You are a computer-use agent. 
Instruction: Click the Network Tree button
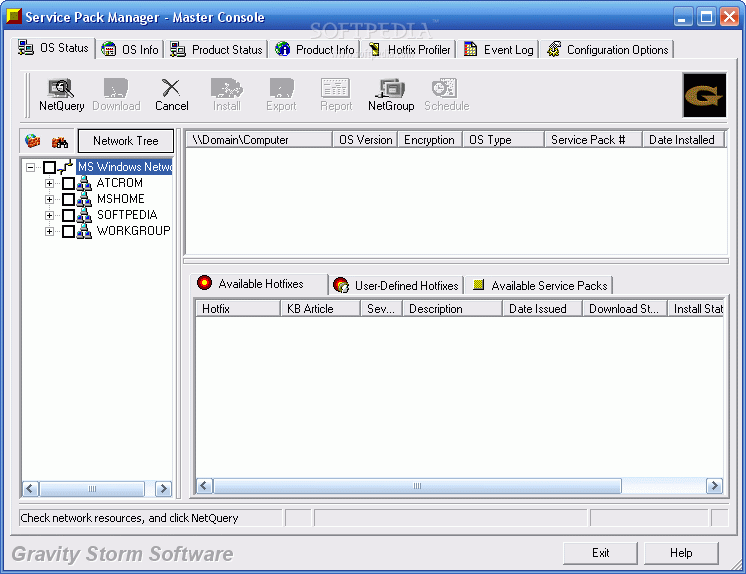[126, 141]
